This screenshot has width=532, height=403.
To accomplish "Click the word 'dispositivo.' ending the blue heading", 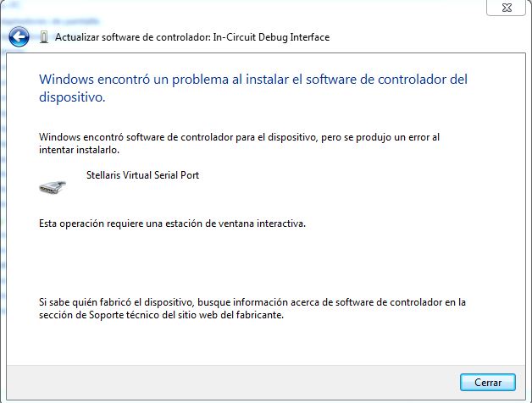I will click(73, 97).
